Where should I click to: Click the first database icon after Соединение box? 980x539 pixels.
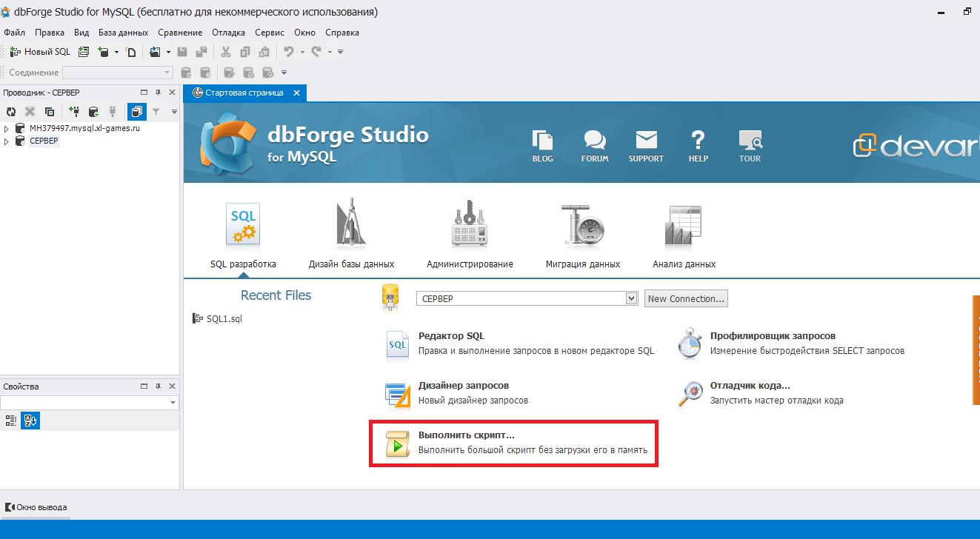pyautogui.click(x=186, y=73)
